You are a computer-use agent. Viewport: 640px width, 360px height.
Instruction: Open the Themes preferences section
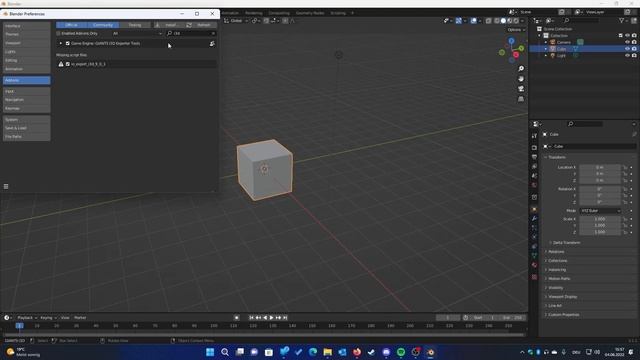(x=27, y=34)
